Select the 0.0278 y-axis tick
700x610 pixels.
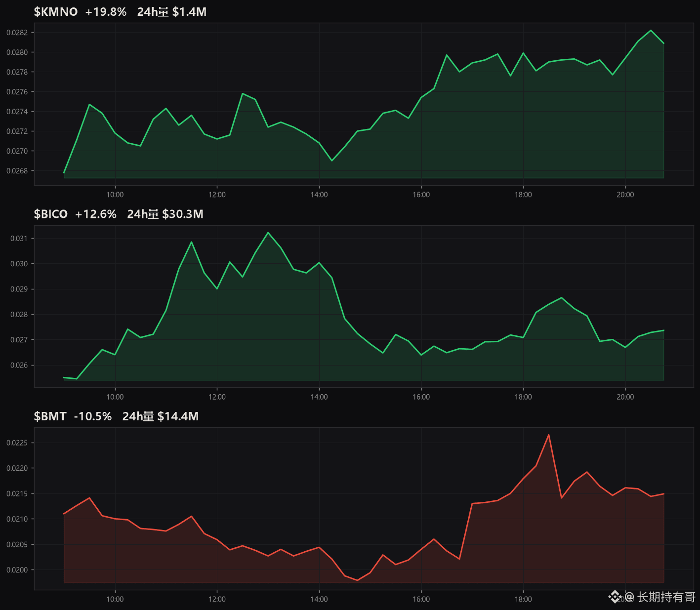coord(17,72)
